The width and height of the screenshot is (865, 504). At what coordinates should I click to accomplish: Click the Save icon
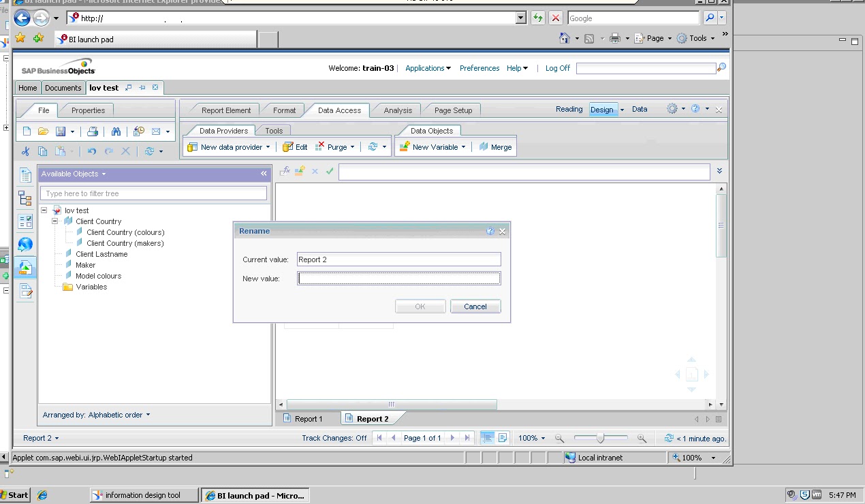[x=59, y=131]
